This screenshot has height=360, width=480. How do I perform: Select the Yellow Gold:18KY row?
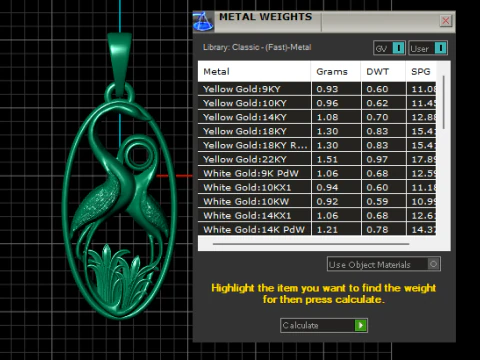[317, 131]
